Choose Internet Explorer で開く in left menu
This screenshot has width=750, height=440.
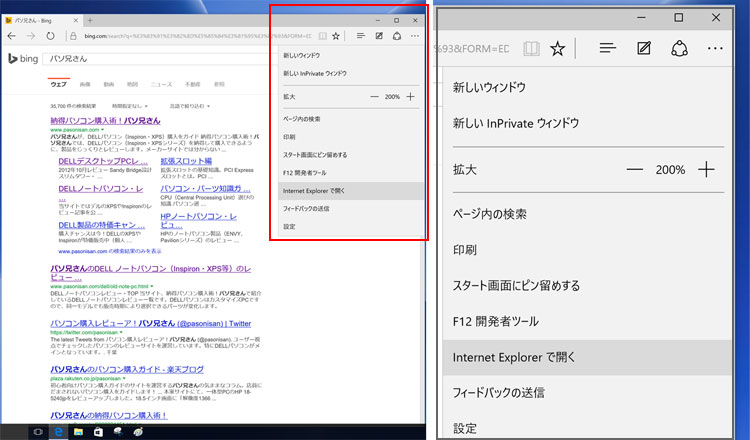point(352,191)
